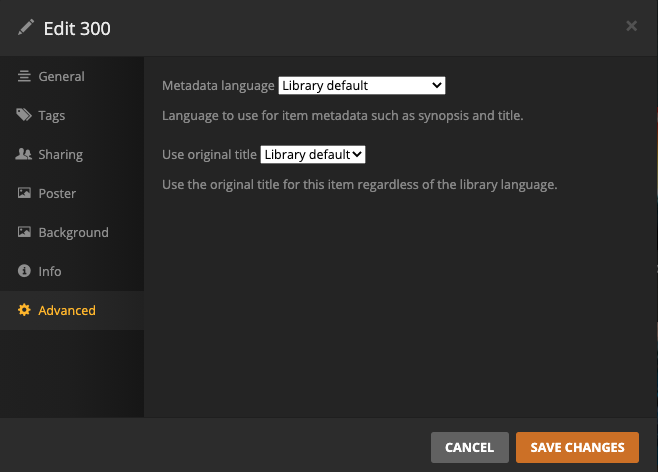The width and height of the screenshot is (658, 472).
Task: Click the original title description text
Action: tap(360, 185)
